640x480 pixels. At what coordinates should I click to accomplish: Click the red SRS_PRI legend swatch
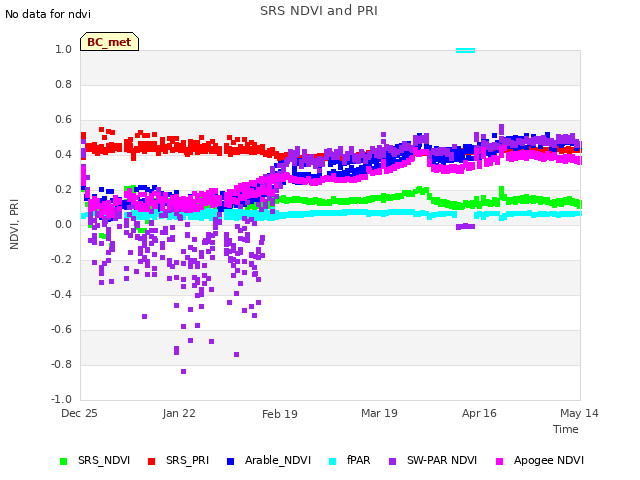tap(151, 461)
